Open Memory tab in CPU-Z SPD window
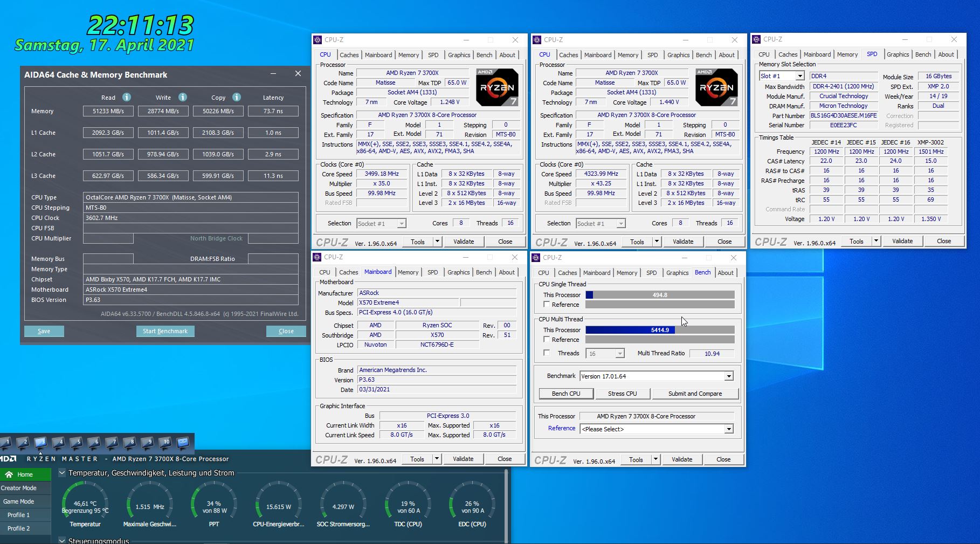 (x=847, y=54)
